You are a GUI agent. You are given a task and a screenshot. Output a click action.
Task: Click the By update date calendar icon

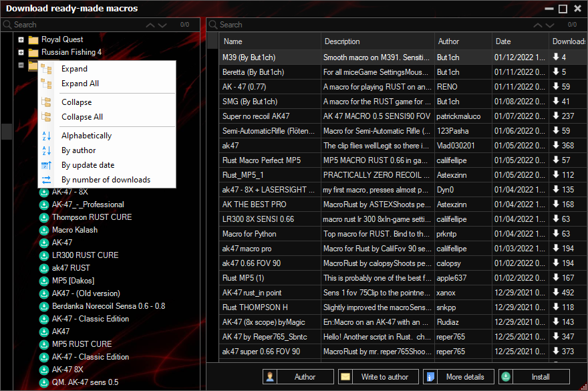(x=47, y=165)
